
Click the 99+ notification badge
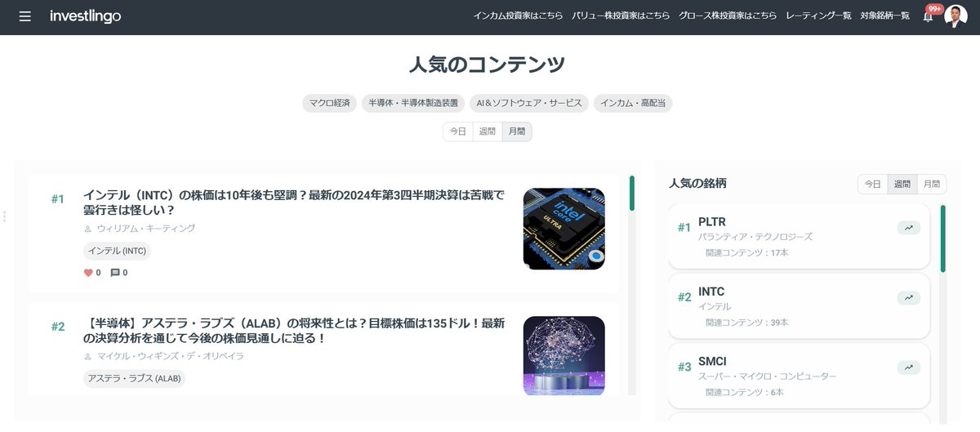pyautogui.click(x=934, y=8)
